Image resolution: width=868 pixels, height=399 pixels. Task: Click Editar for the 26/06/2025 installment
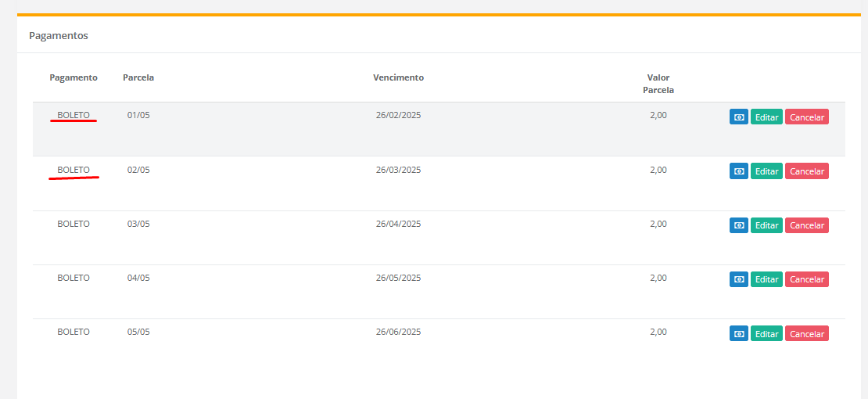[x=766, y=334]
